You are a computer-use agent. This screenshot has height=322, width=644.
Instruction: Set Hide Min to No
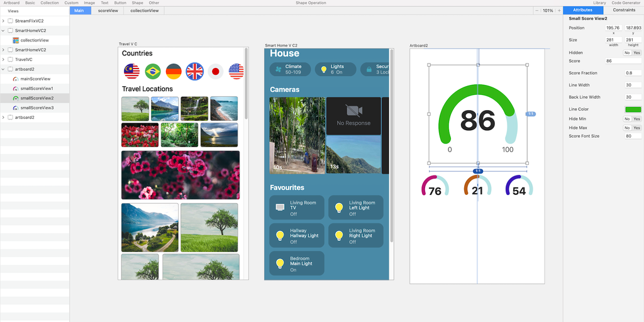tap(627, 119)
